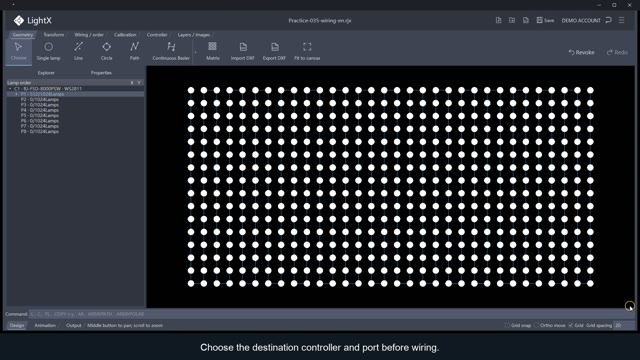This screenshot has height=360, width=640.
Task: Open the Calibration tab
Action: [125, 35]
